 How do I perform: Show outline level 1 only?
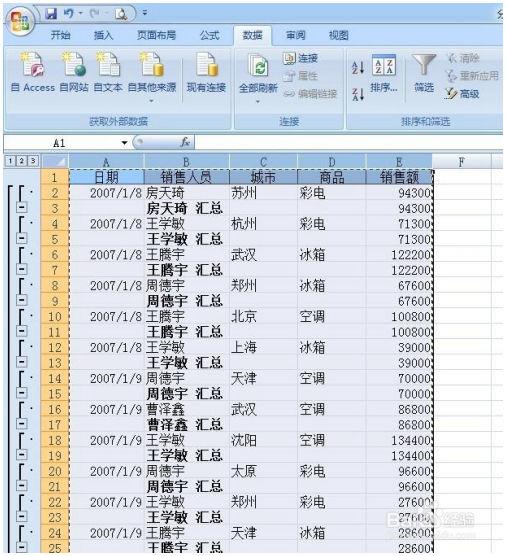pos(11,161)
